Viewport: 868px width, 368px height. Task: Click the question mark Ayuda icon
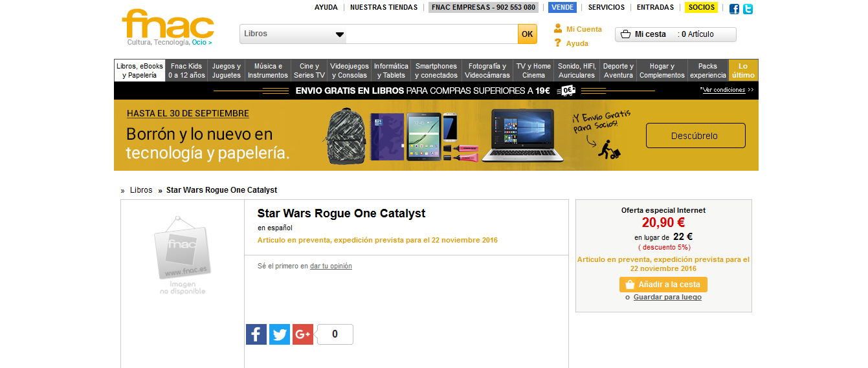pyautogui.click(x=558, y=43)
